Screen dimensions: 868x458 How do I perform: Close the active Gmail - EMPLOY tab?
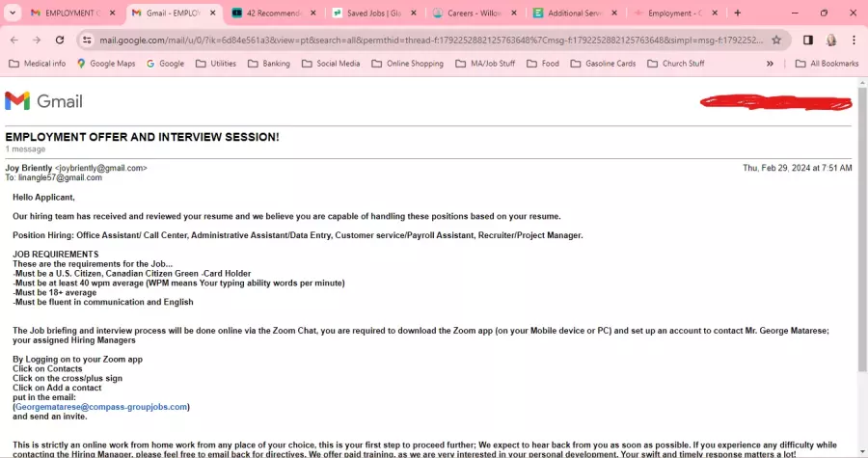[x=212, y=13]
